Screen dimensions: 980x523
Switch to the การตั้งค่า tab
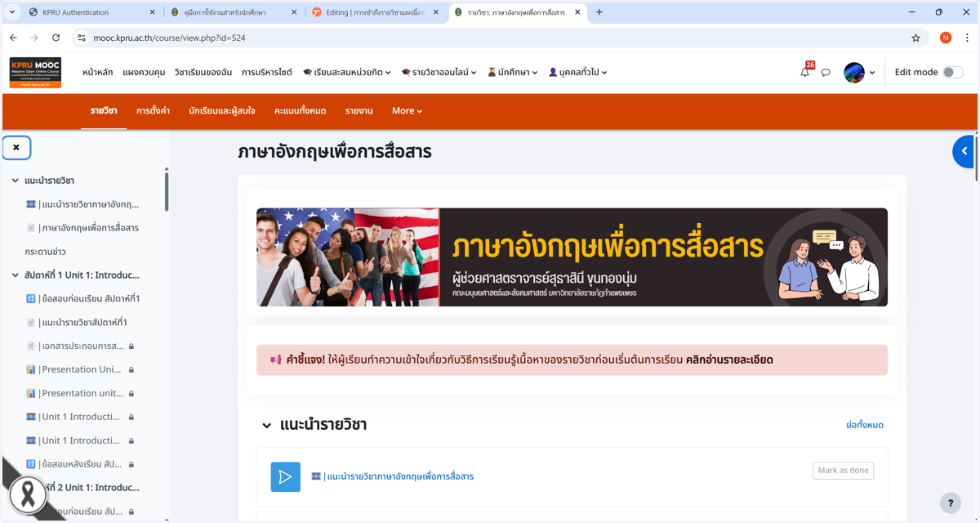pyautogui.click(x=153, y=111)
